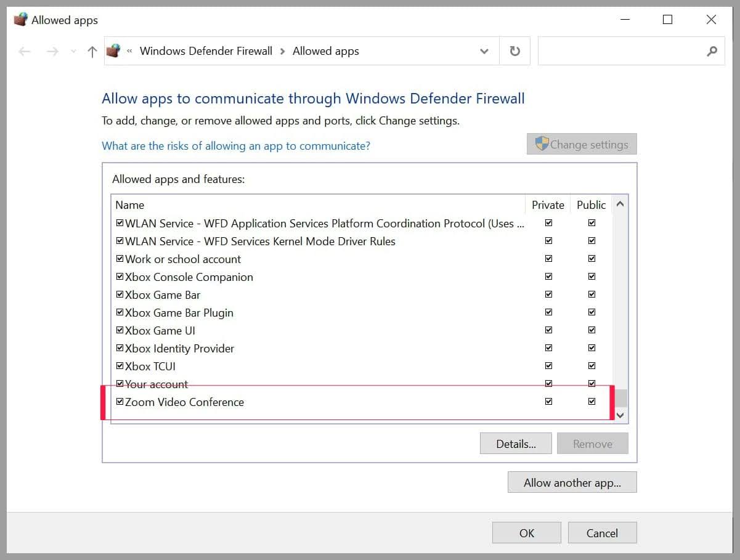Select the "Work or school account" row name
The height and width of the screenshot is (560, 740).
point(183,259)
